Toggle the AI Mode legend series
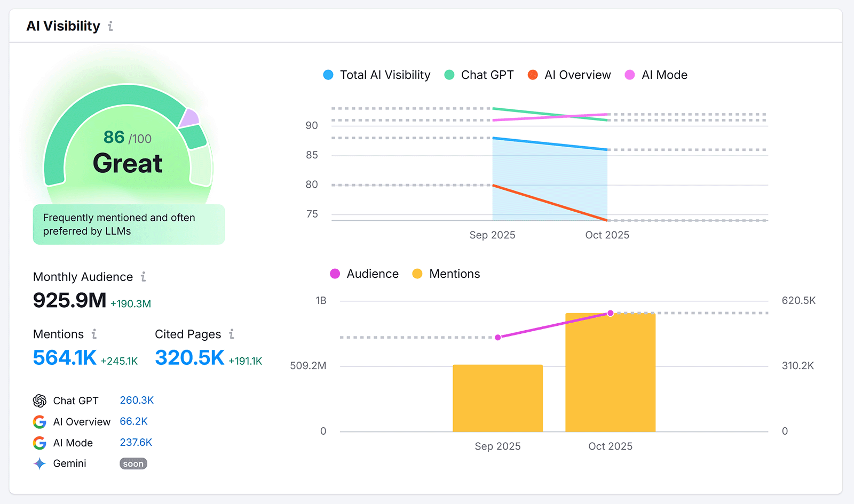 point(656,75)
